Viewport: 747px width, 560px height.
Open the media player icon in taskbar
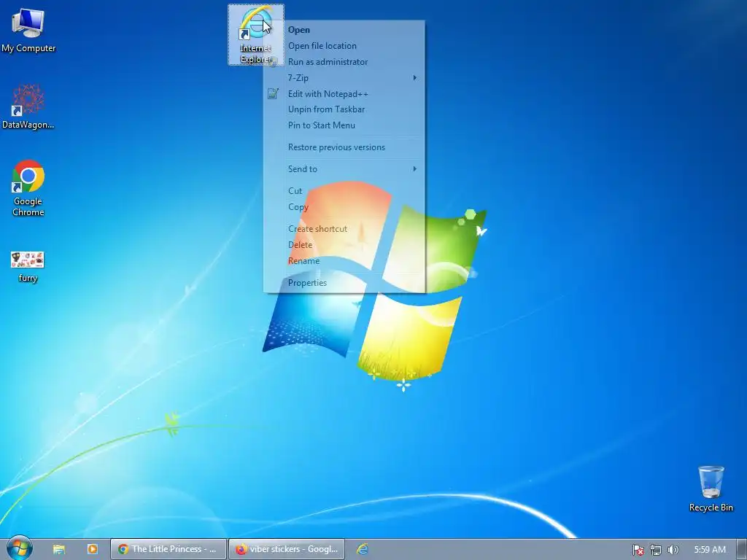[x=93, y=549]
